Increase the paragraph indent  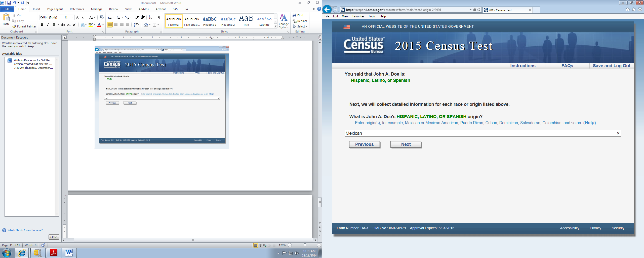coord(143,17)
